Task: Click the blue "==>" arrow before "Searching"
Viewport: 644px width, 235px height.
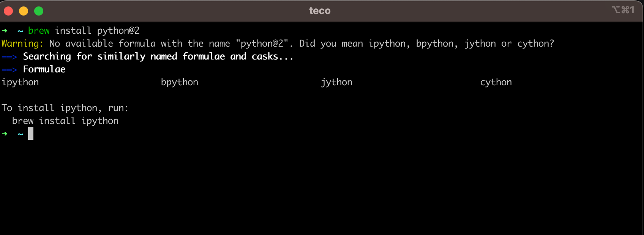Action: coord(9,57)
